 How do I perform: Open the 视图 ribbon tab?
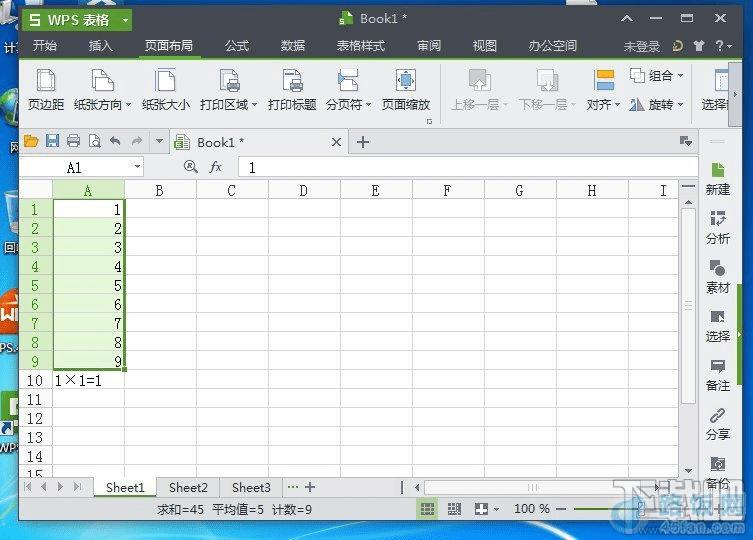tap(485, 46)
